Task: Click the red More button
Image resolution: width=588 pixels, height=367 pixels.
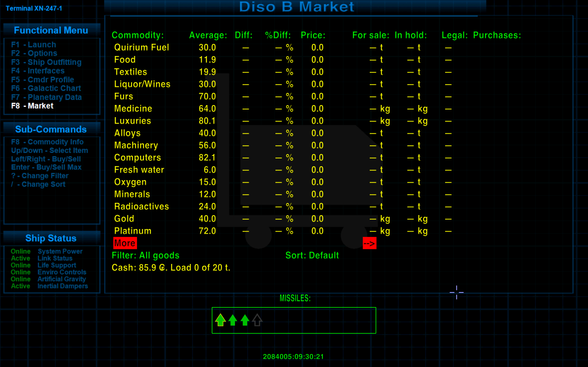Action: pos(125,243)
